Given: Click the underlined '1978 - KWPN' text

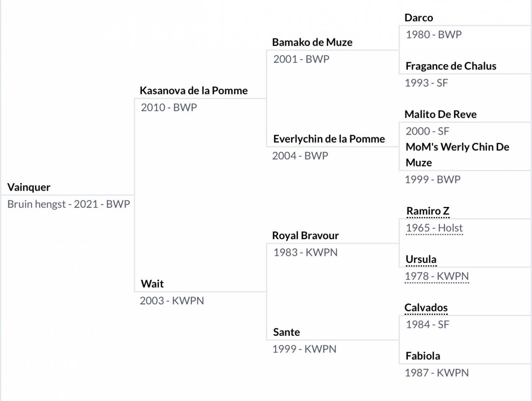Looking at the screenshot, I should coord(437,276).
